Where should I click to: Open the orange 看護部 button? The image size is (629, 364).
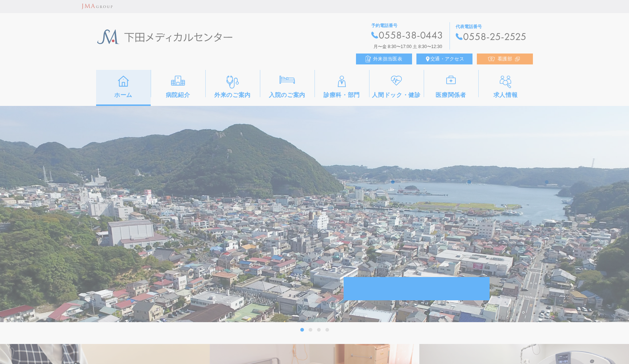click(505, 59)
